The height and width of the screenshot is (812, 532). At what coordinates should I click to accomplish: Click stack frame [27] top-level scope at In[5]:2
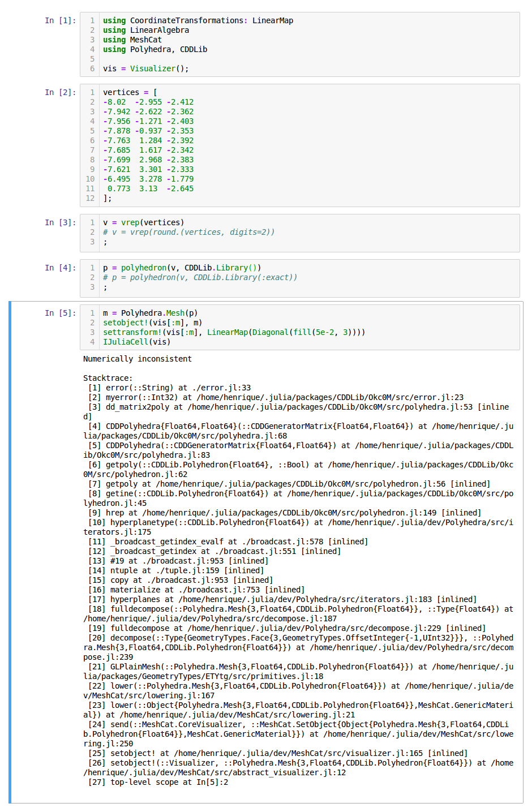coord(158,782)
